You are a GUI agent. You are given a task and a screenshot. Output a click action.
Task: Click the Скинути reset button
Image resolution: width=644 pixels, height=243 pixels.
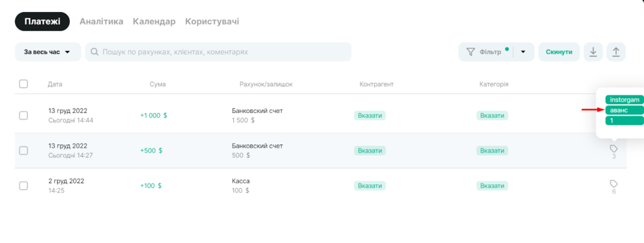[559, 52]
